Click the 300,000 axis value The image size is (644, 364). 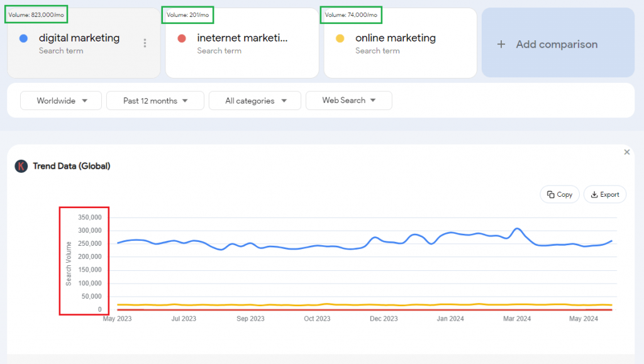pos(89,230)
